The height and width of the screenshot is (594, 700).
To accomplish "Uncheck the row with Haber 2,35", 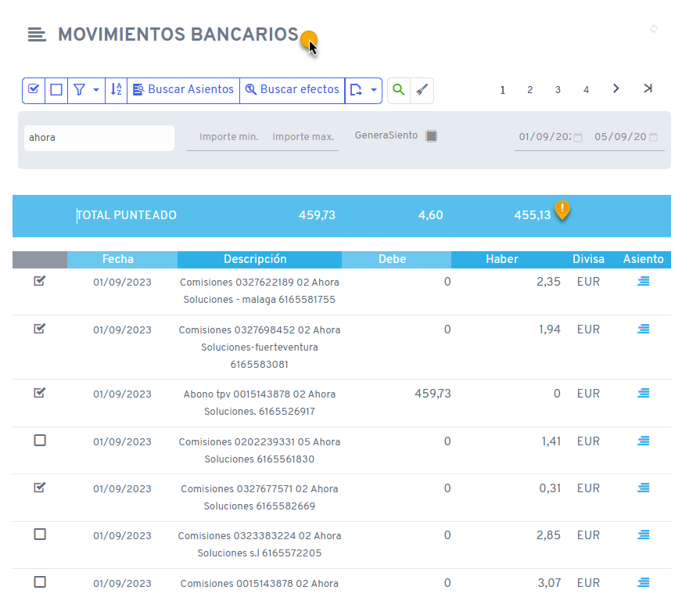I will tap(40, 282).
